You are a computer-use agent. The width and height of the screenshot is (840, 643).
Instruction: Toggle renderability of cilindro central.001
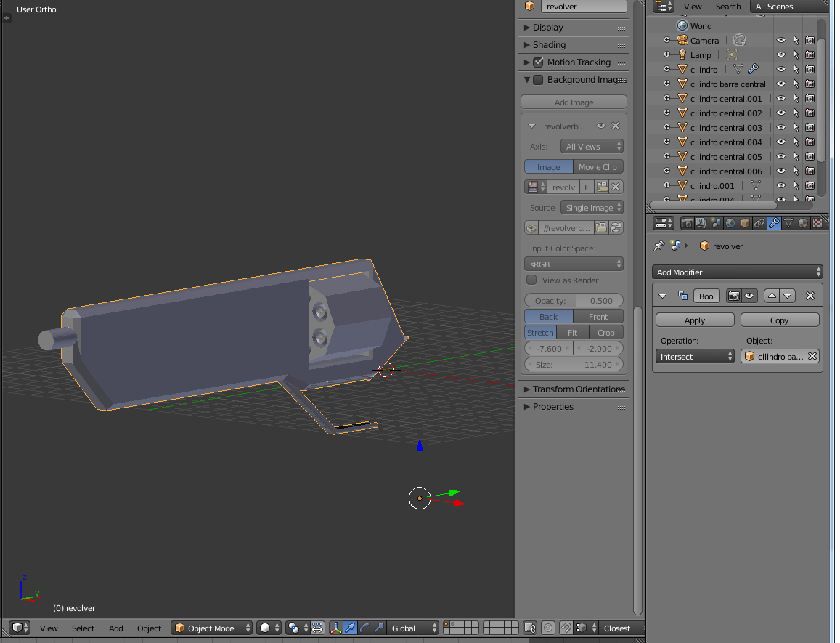[x=810, y=98]
